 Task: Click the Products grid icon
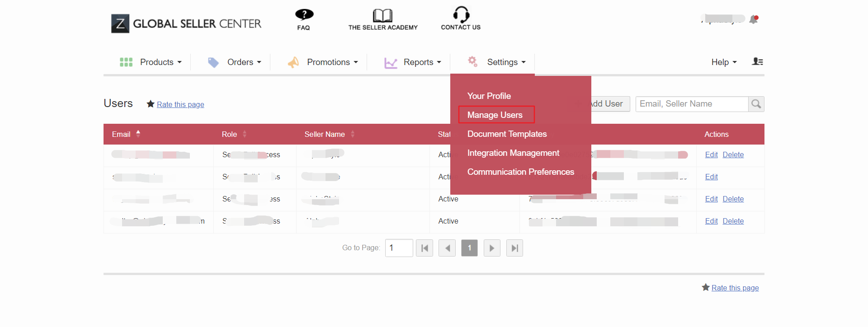(x=126, y=62)
